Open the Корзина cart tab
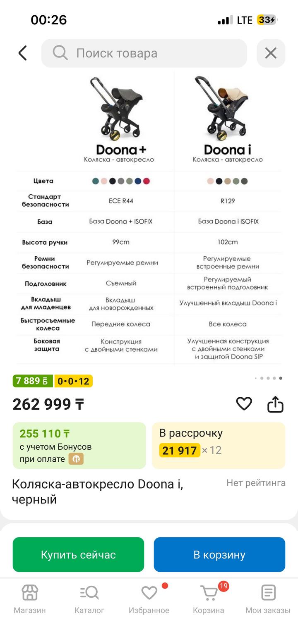Viewport: 298px width, 644px height. (209, 599)
